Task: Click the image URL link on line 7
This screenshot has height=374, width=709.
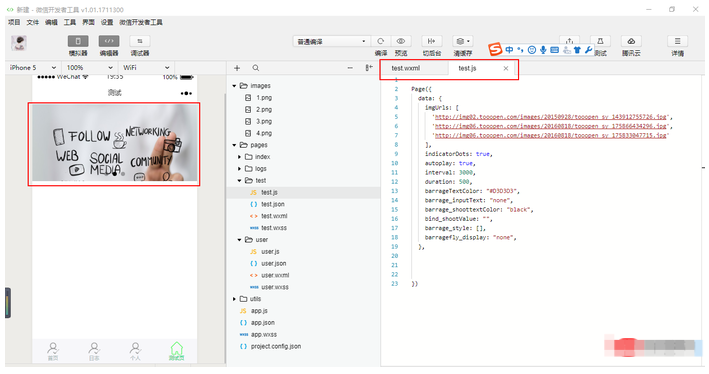Action: (x=550, y=135)
